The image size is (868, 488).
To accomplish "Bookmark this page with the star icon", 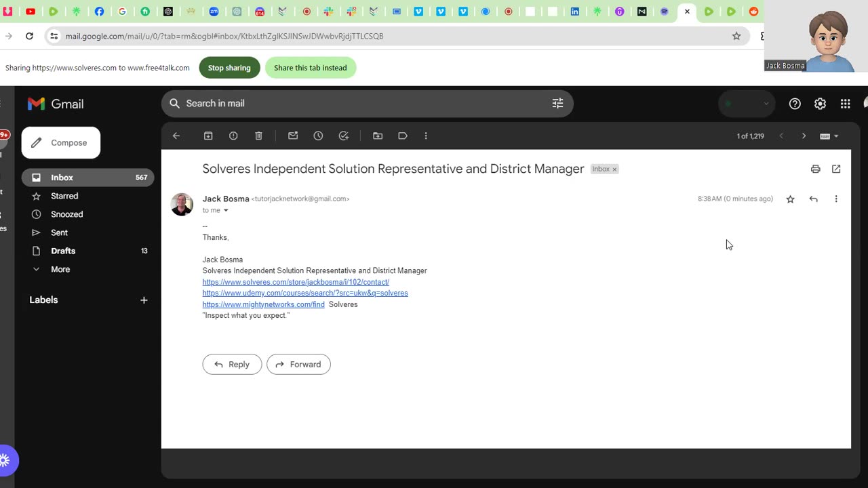I will 736,36.
